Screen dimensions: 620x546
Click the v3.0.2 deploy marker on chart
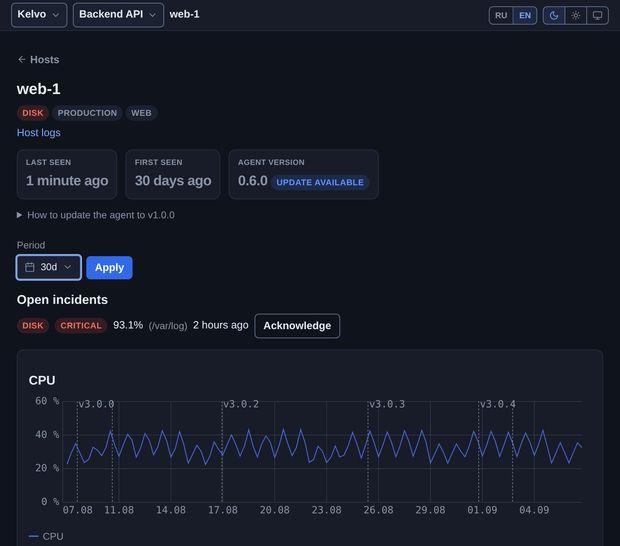click(241, 404)
